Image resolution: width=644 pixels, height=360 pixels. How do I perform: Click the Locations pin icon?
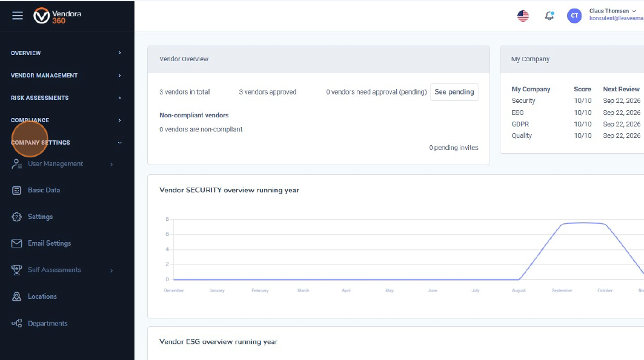(16, 296)
